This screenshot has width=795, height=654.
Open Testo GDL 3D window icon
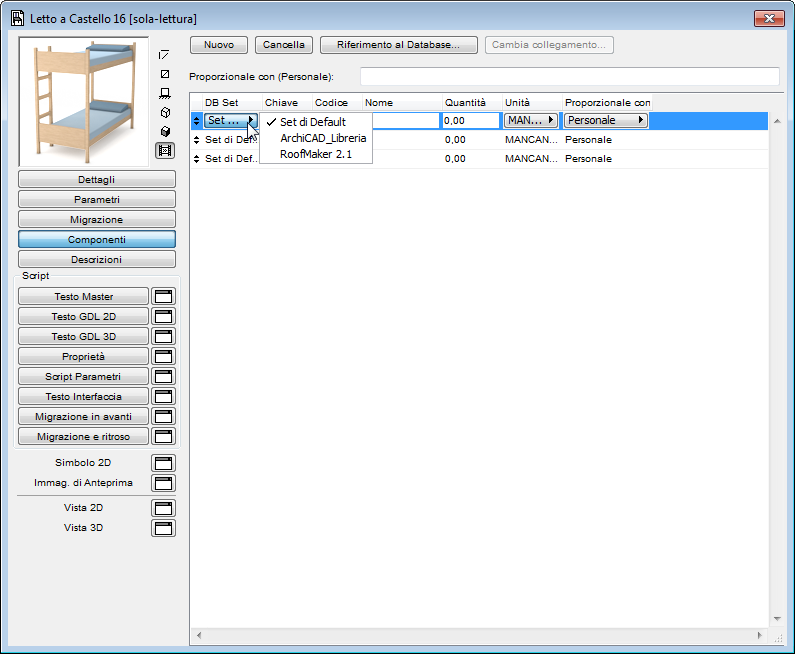163,336
